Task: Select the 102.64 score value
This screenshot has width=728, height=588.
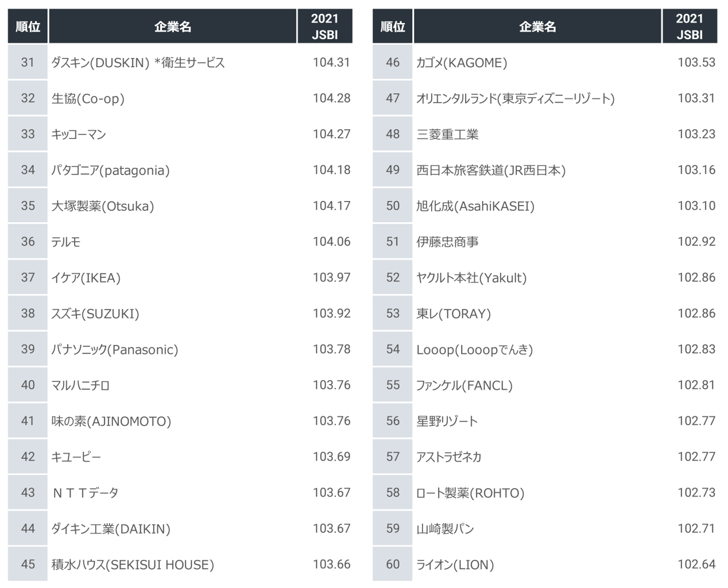Action: coord(696,564)
